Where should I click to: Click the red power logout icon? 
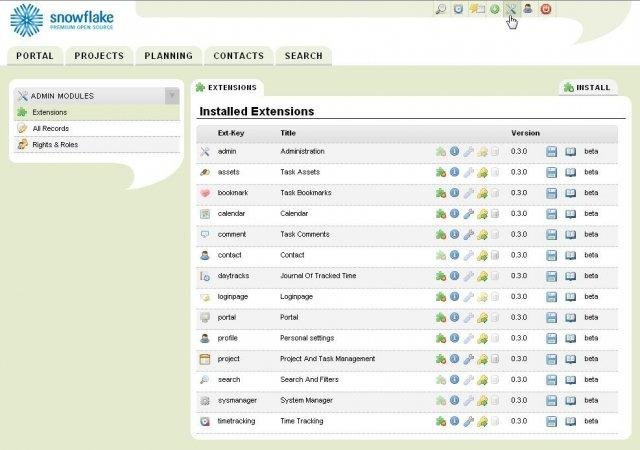click(546, 9)
